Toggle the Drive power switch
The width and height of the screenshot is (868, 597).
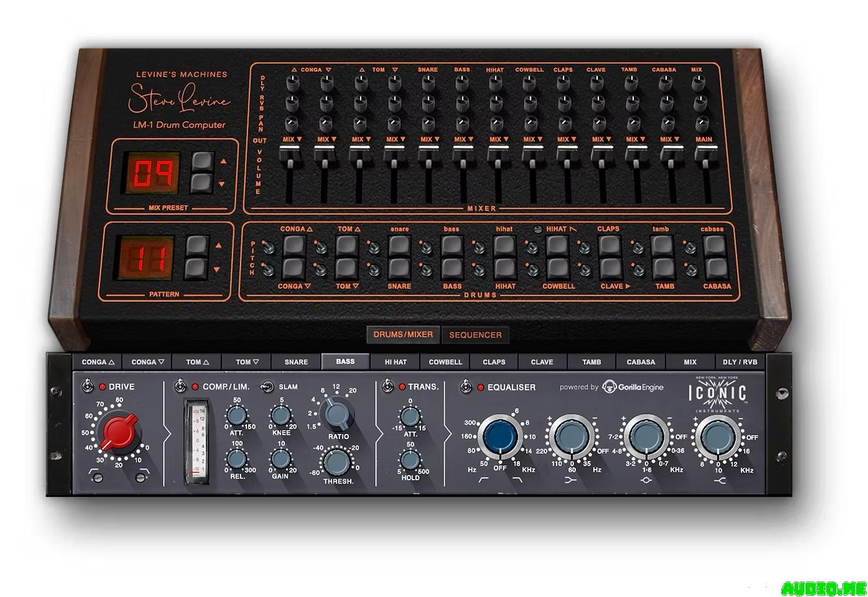(87, 387)
